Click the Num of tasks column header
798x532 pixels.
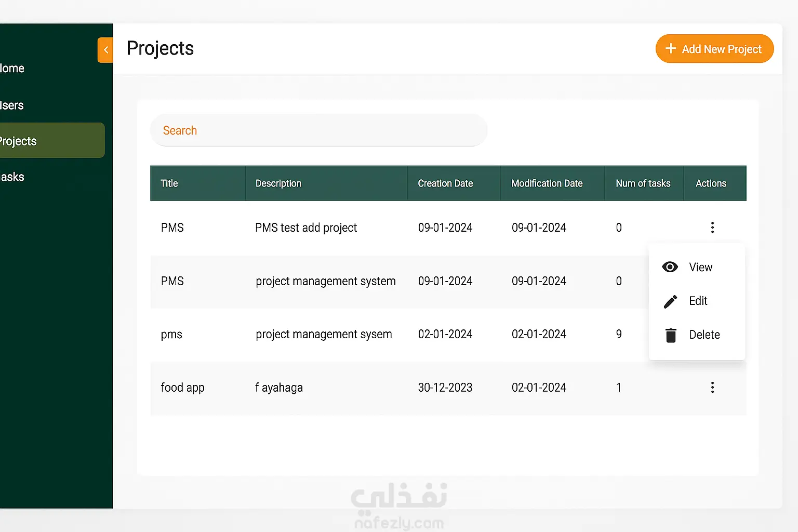coord(643,183)
